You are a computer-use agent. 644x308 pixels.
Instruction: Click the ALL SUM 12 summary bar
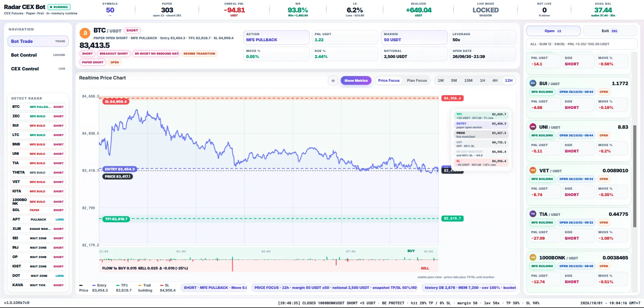pos(582,44)
